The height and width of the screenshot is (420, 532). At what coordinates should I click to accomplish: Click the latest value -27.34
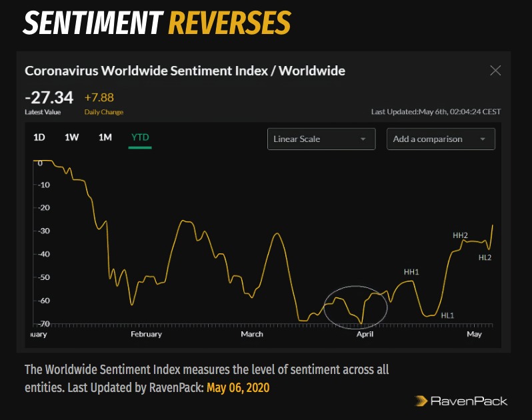49,98
